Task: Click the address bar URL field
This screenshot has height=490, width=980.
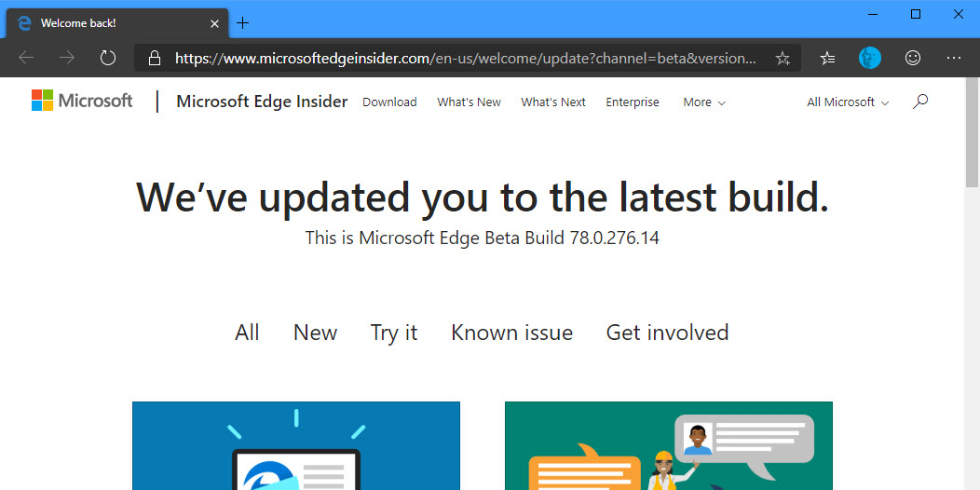Action: click(x=466, y=58)
